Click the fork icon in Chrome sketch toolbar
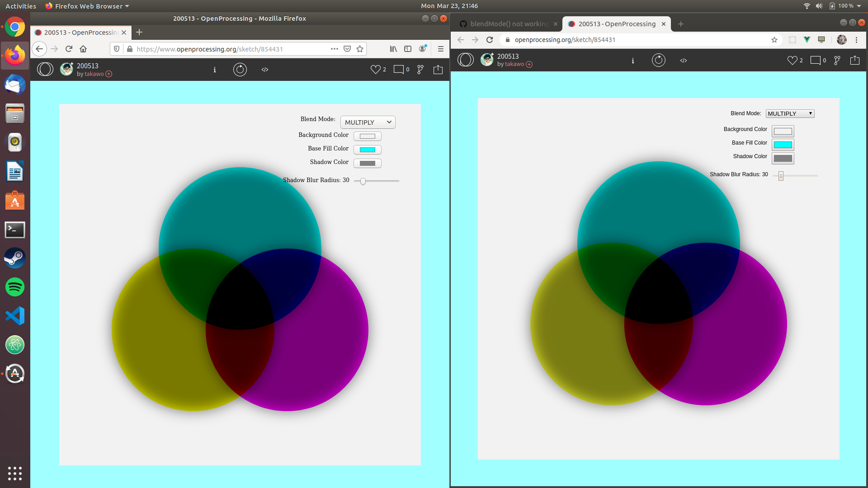Image resolution: width=868 pixels, height=488 pixels. [x=837, y=60]
